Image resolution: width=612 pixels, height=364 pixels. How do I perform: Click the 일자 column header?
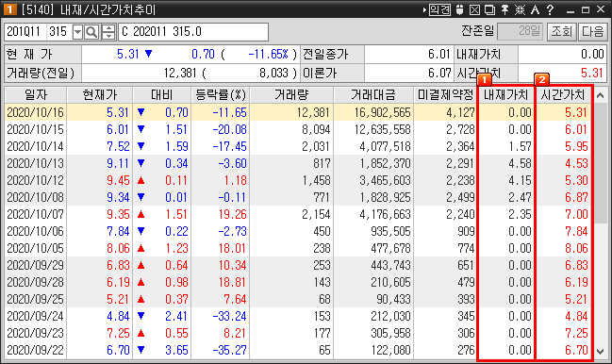click(x=36, y=95)
